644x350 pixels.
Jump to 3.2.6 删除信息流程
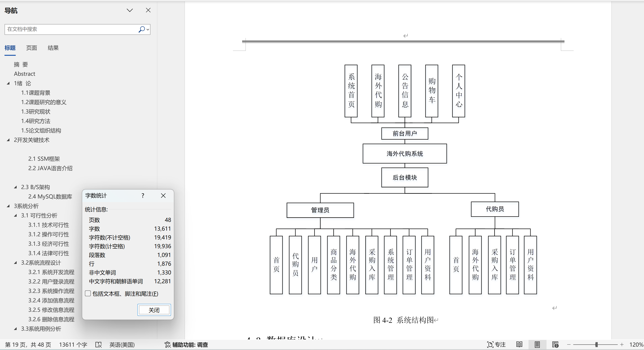(51, 319)
